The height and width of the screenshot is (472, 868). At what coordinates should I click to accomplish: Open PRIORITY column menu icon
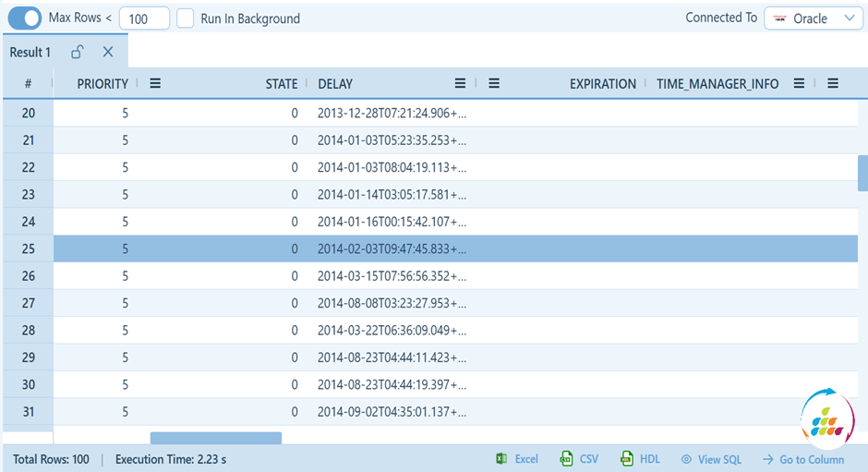point(155,84)
